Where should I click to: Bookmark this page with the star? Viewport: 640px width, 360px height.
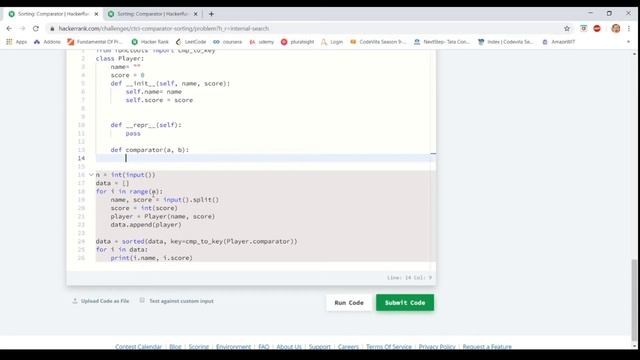click(x=567, y=29)
